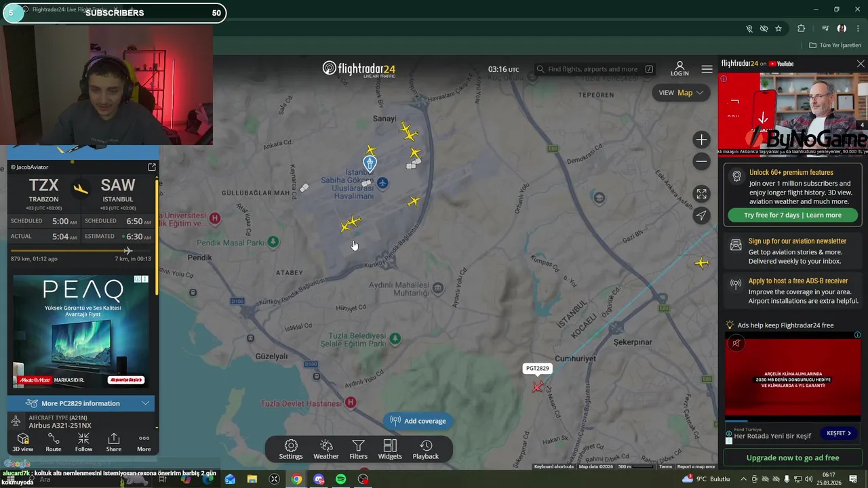Click Upgrade now to go ad free
Image resolution: width=868 pixels, height=488 pixels.
(x=793, y=457)
